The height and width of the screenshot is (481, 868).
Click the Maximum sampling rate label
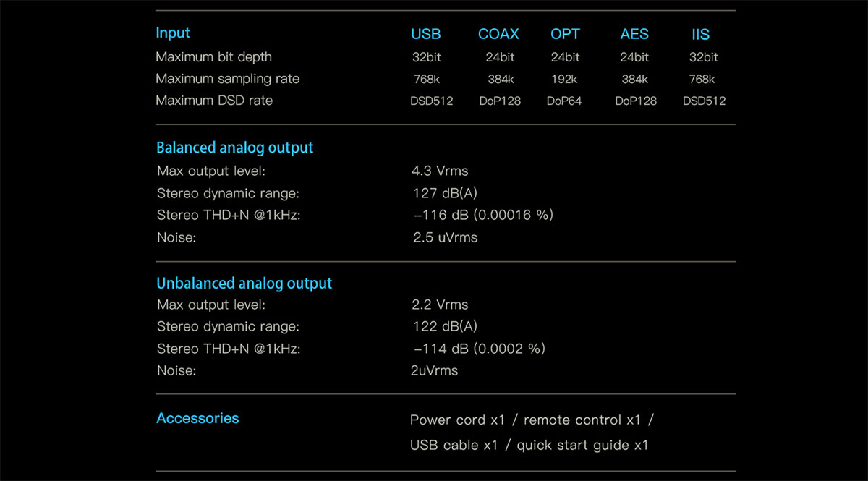228,79
